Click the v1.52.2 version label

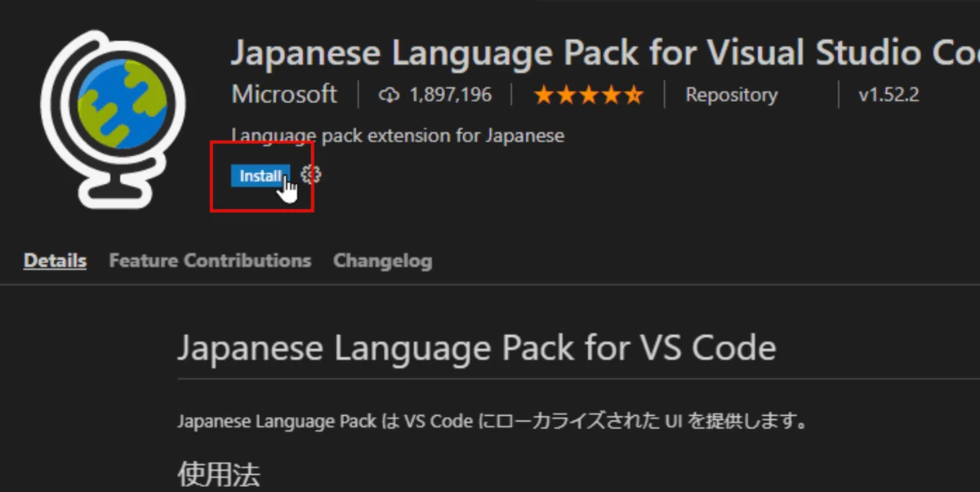pos(889,95)
